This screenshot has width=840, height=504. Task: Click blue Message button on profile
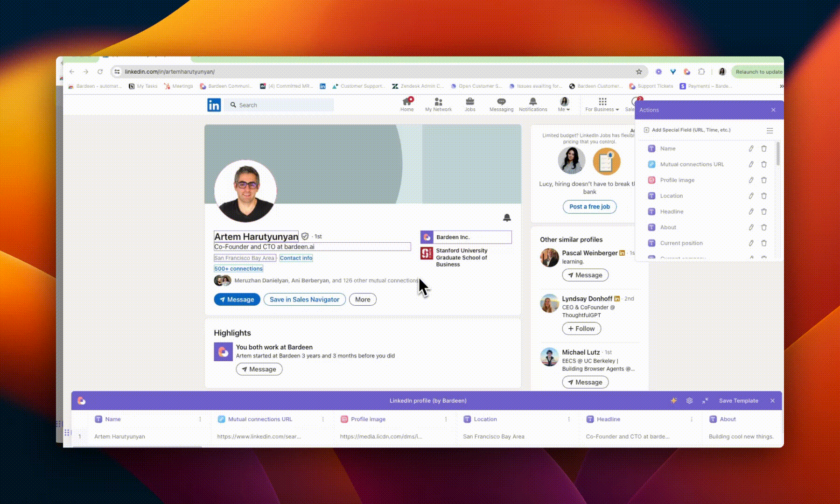pos(237,300)
